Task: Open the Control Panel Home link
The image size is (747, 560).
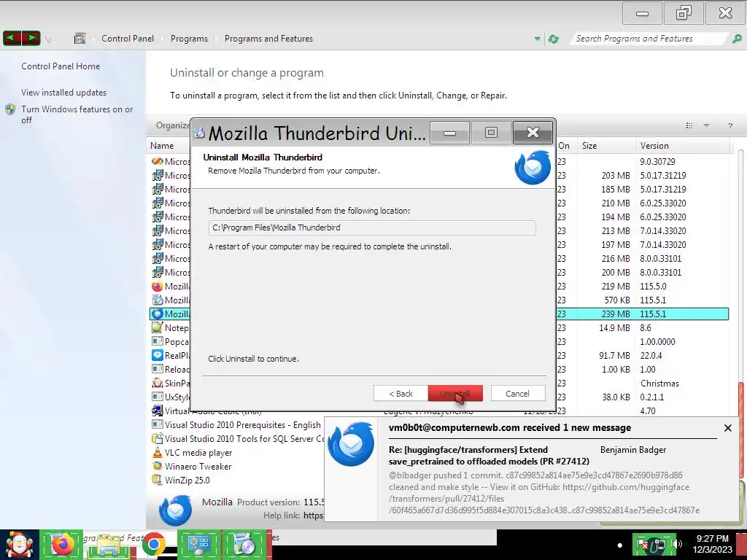Action: pos(61,66)
